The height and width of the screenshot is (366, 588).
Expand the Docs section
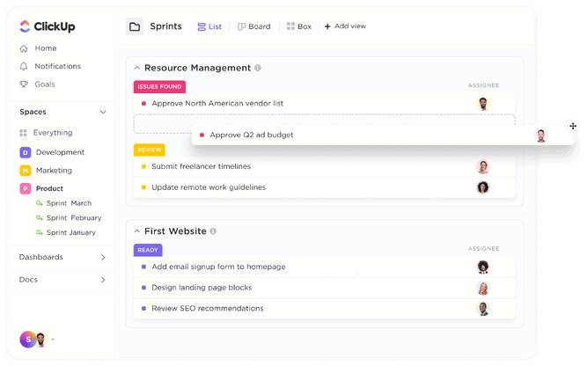click(103, 280)
